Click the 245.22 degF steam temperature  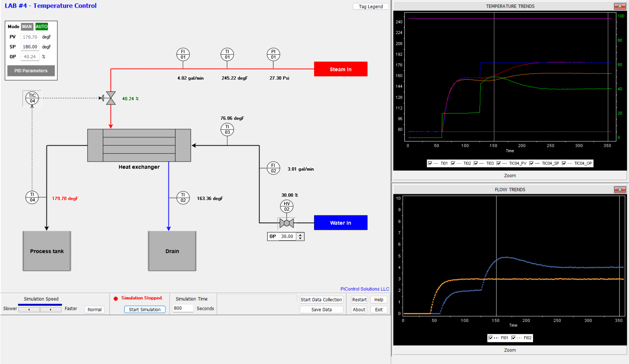coord(235,78)
